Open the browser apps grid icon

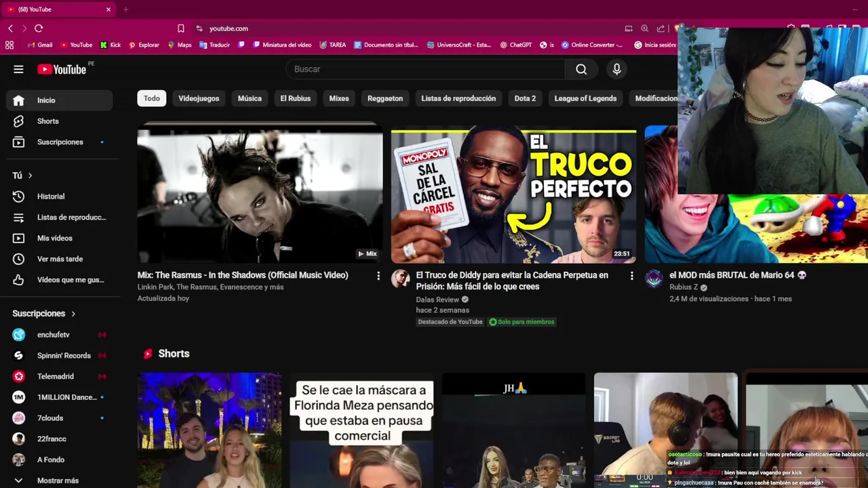click(x=9, y=45)
